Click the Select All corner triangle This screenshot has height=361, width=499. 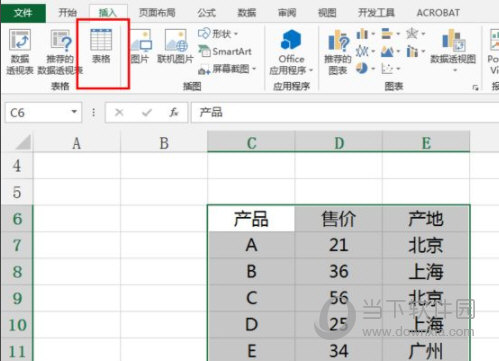click(23, 142)
